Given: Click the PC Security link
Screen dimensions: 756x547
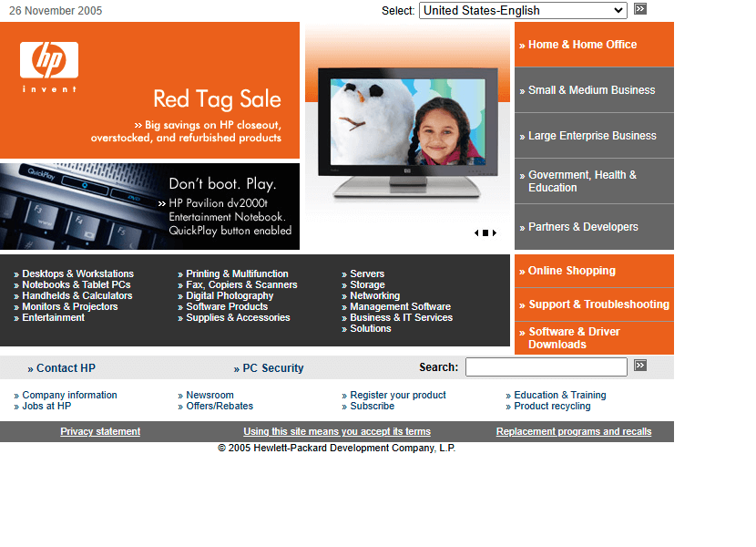Looking at the screenshot, I should pos(273,368).
